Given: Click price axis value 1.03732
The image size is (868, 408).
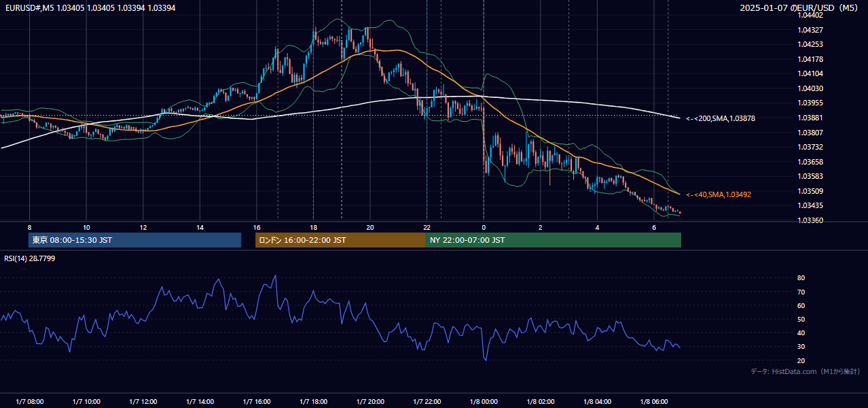Looking at the screenshot, I should (x=810, y=147).
